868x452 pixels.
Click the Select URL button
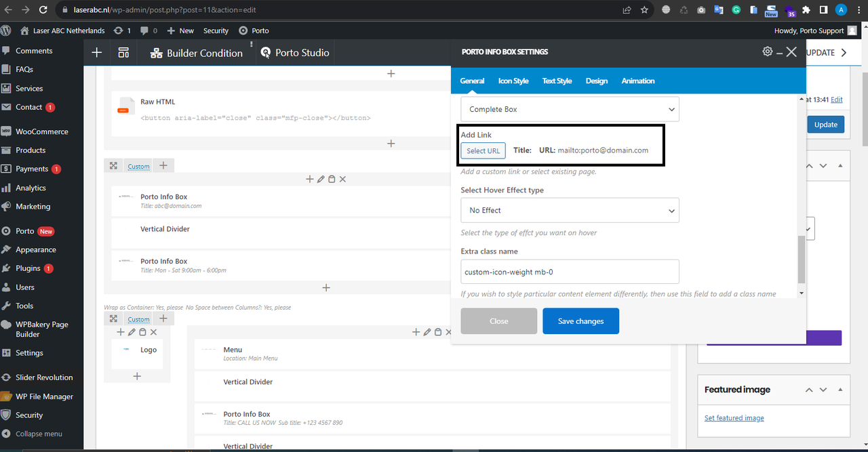483,150
